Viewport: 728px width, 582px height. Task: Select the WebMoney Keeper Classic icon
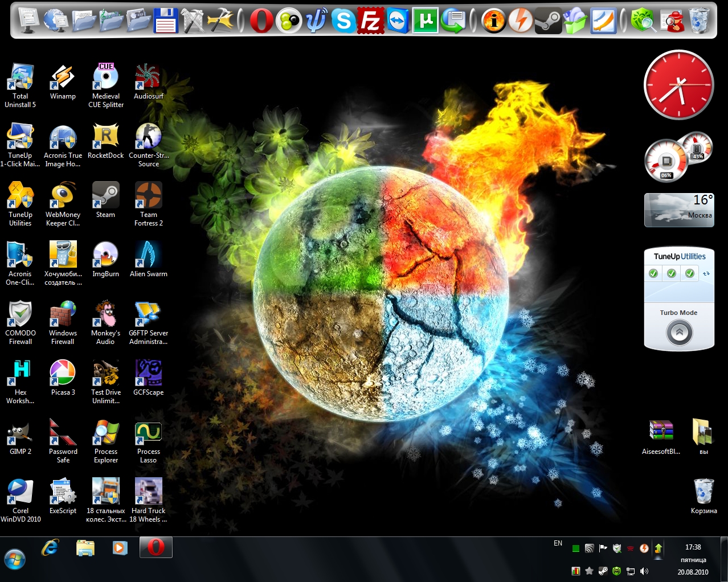pos(63,204)
